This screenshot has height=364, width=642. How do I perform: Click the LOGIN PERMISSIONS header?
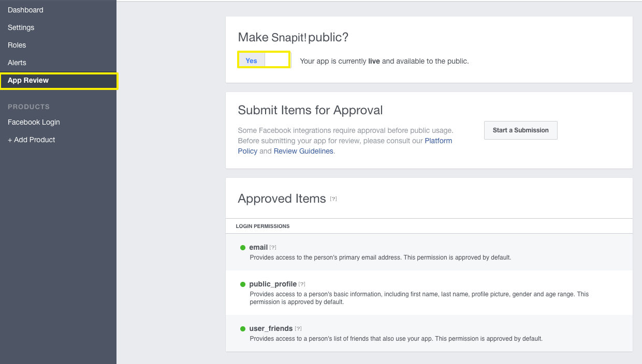262,226
